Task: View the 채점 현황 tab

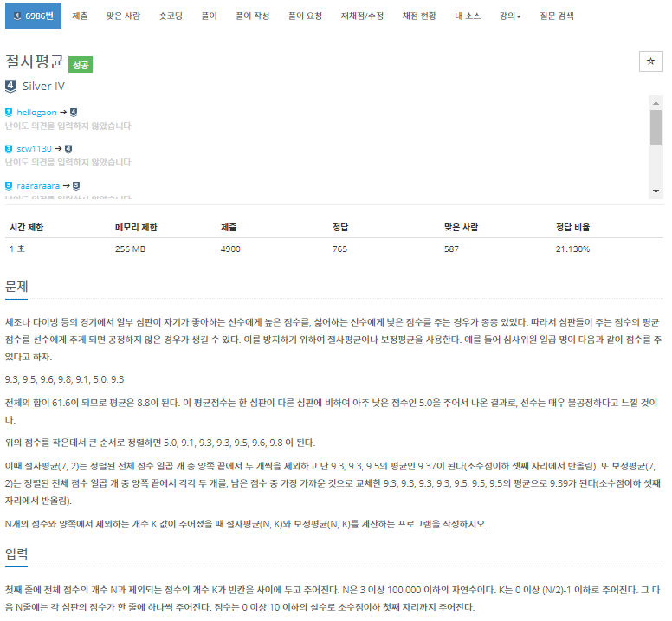Action: [419, 16]
